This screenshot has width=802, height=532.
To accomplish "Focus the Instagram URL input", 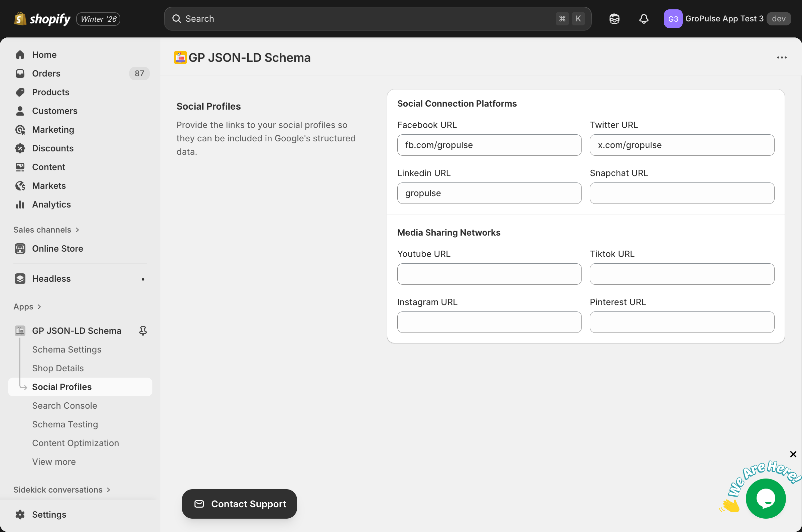I will (x=489, y=322).
